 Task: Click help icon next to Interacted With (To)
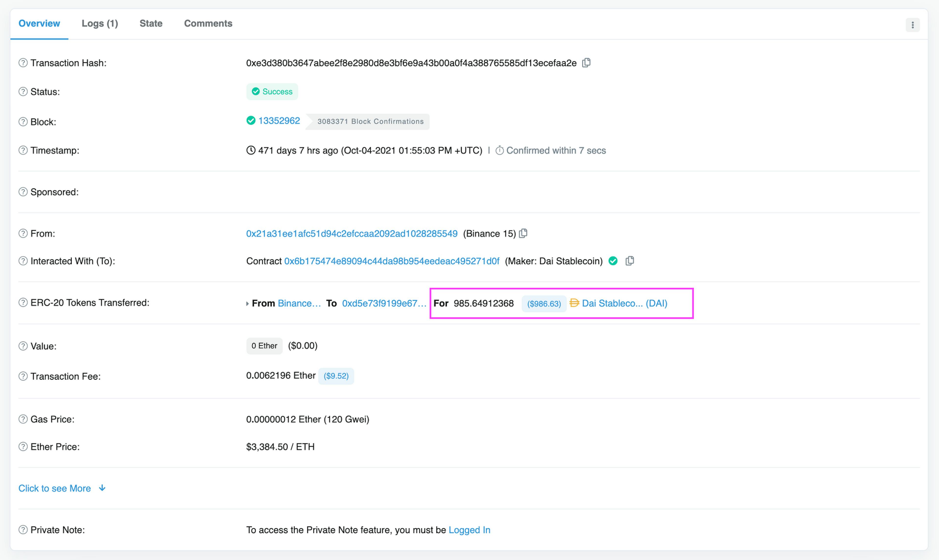point(23,261)
